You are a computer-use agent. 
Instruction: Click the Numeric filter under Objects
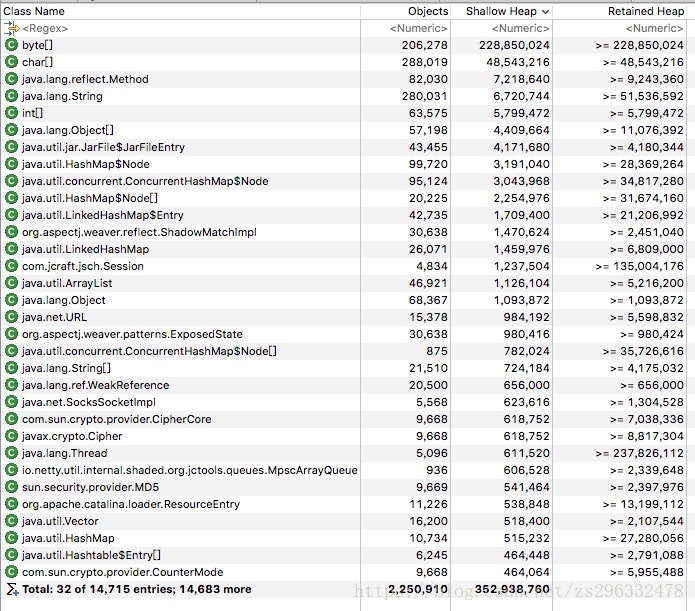point(418,28)
